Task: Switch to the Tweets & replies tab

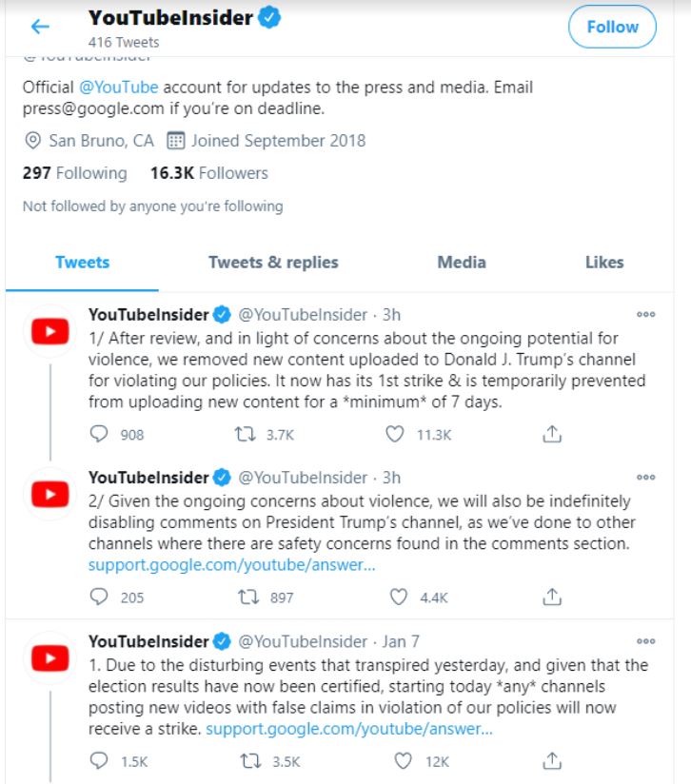Action: (273, 262)
